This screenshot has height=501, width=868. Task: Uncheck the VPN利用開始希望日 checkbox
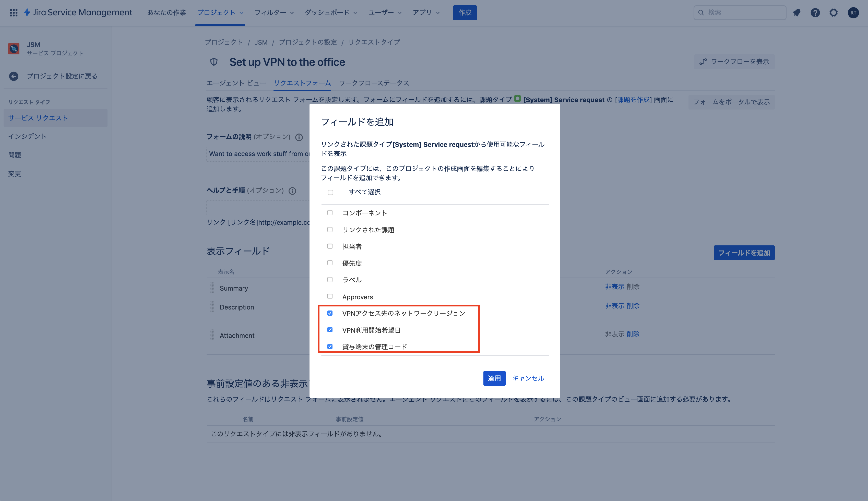(330, 330)
